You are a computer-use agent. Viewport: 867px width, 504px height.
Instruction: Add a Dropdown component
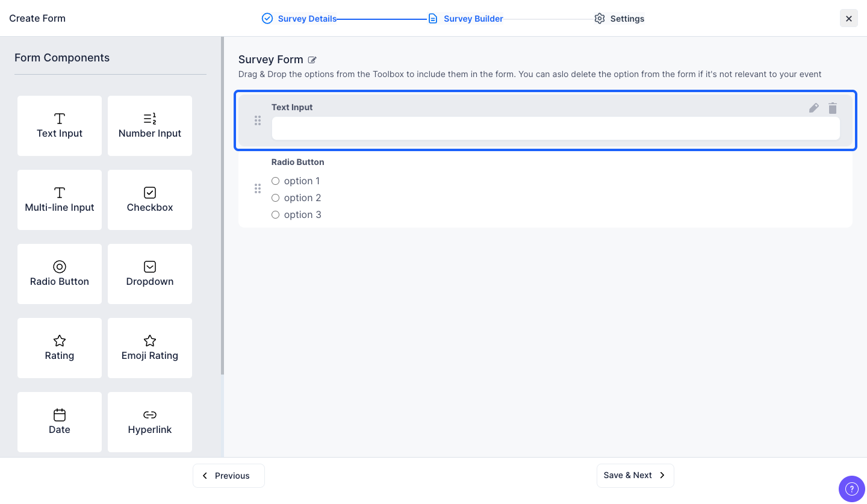[x=150, y=274]
